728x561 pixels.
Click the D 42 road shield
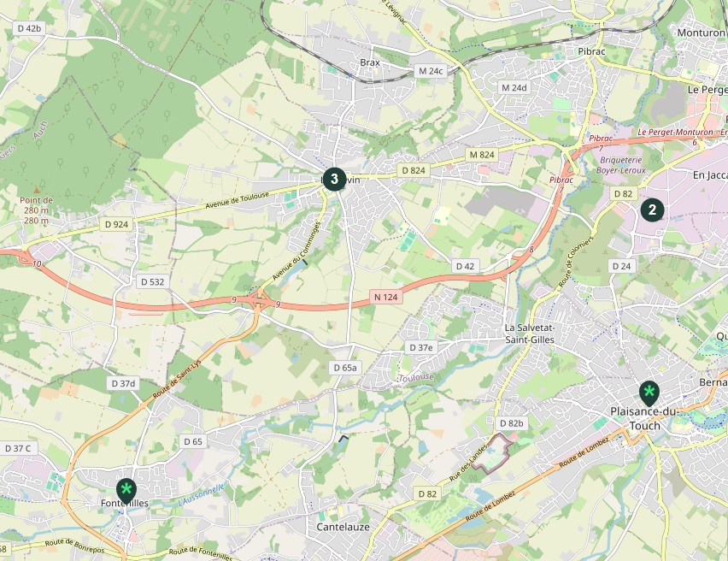tap(465, 266)
